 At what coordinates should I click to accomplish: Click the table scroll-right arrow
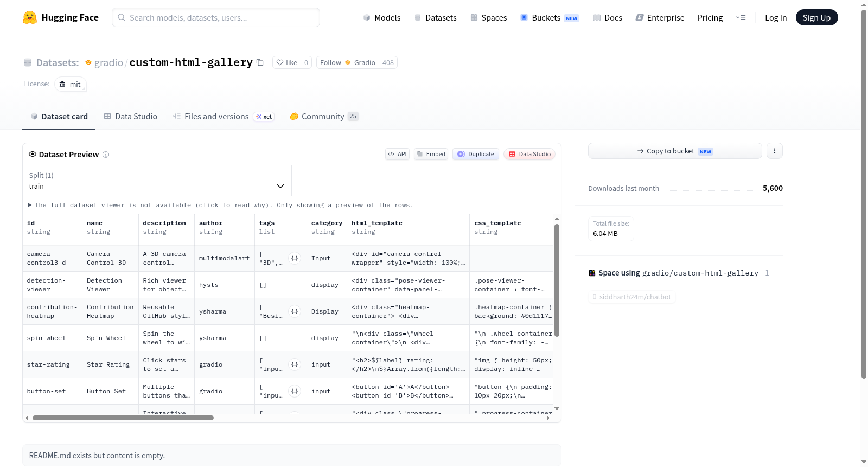click(548, 418)
